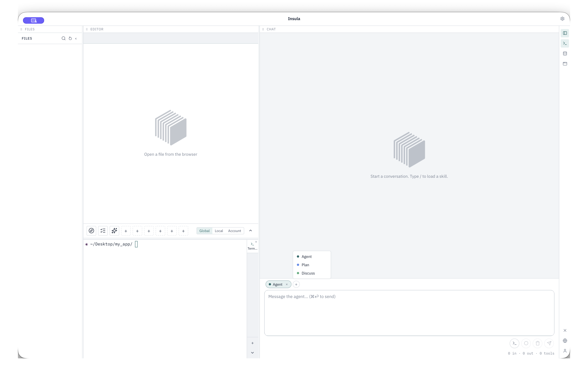Open settings with the gear icon

562,19
